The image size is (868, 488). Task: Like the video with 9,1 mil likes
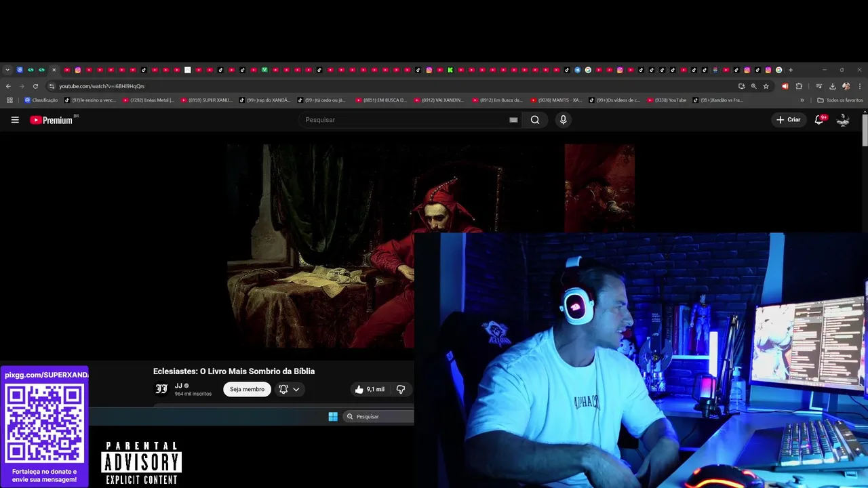click(370, 389)
